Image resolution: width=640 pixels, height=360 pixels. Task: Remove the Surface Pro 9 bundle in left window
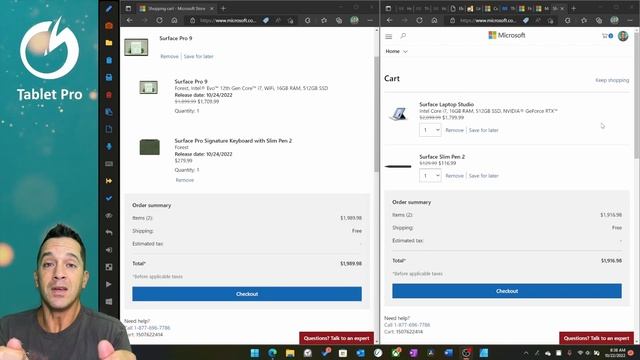click(x=169, y=56)
